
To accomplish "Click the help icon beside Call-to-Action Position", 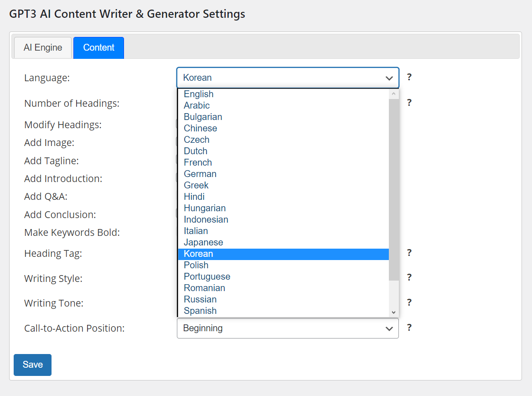I will (409, 328).
